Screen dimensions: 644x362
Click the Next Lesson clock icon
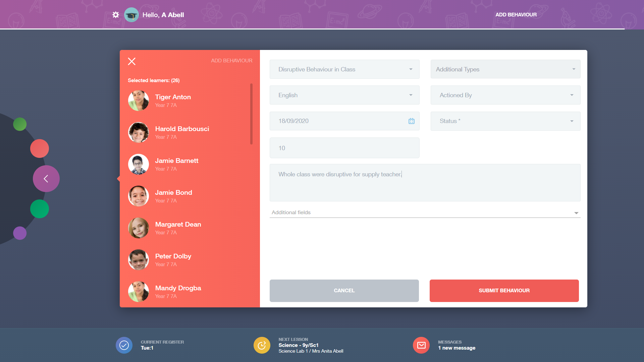pos(262,345)
